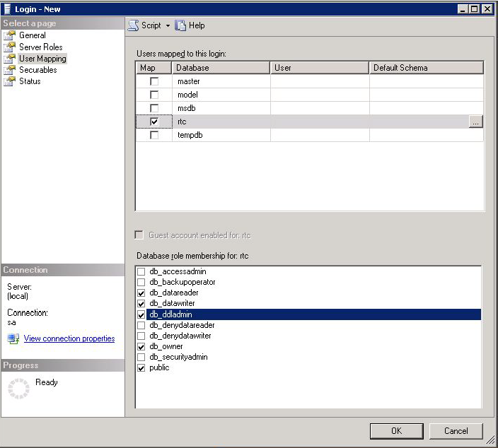Check the Map box for model

click(x=154, y=95)
